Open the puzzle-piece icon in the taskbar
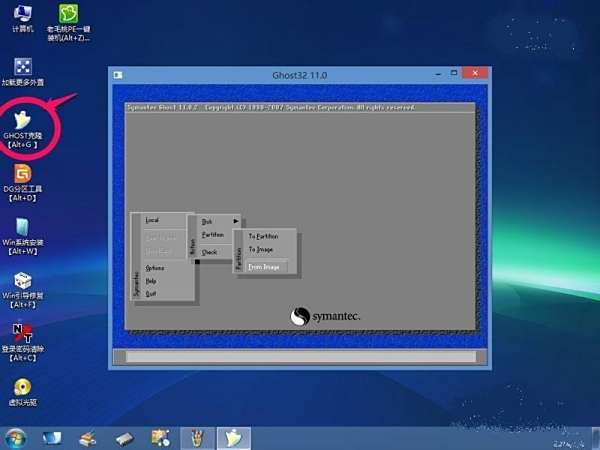Screen dimensions: 600x450 pyautogui.click(x=160, y=438)
